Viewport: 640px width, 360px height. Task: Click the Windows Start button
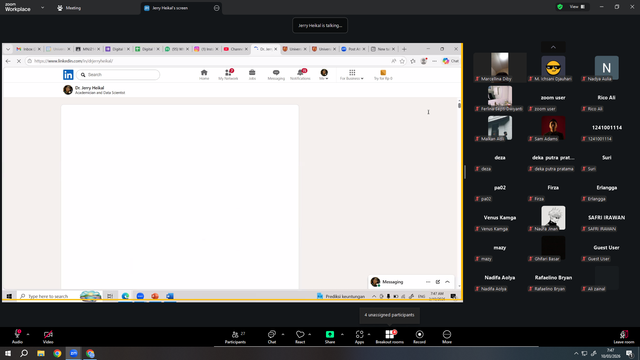coord(8,353)
